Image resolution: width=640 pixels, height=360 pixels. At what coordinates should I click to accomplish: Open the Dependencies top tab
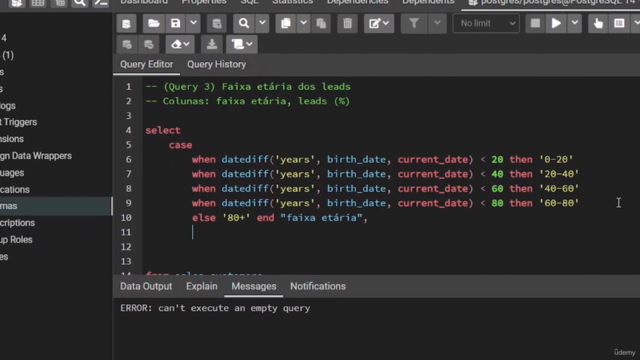point(358,2)
